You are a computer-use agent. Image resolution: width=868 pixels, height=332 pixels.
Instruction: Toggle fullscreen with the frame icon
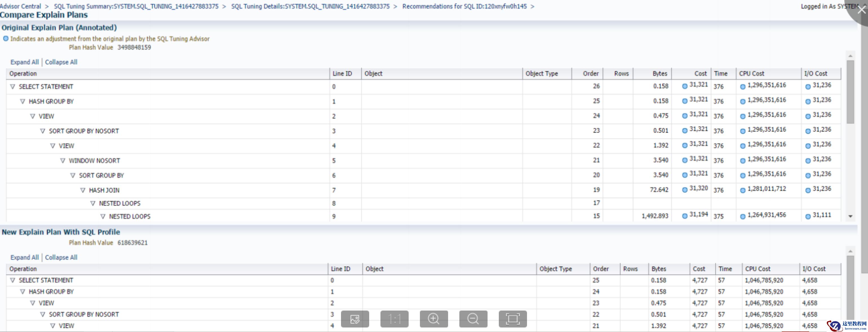(513, 319)
